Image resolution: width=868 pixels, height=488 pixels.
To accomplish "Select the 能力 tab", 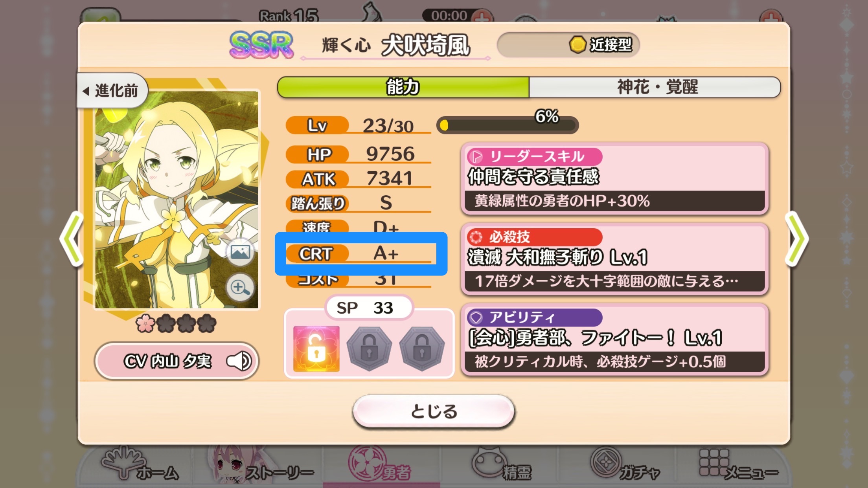I will (x=403, y=87).
